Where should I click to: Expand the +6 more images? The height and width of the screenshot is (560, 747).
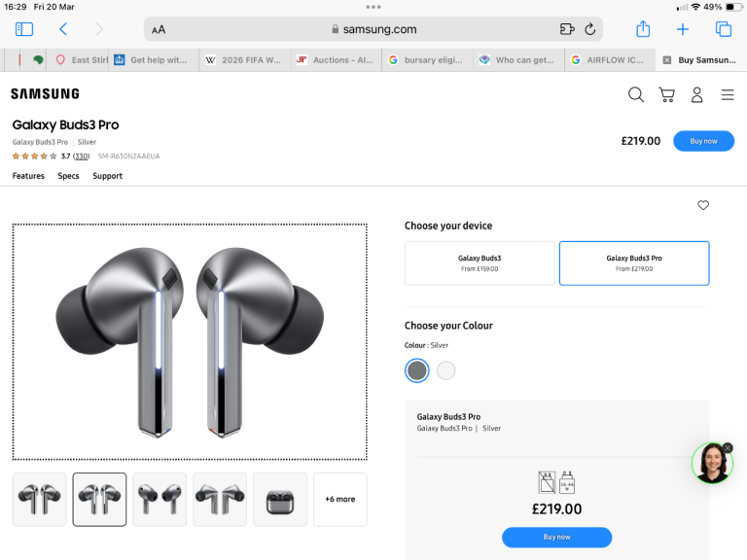[340, 499]
